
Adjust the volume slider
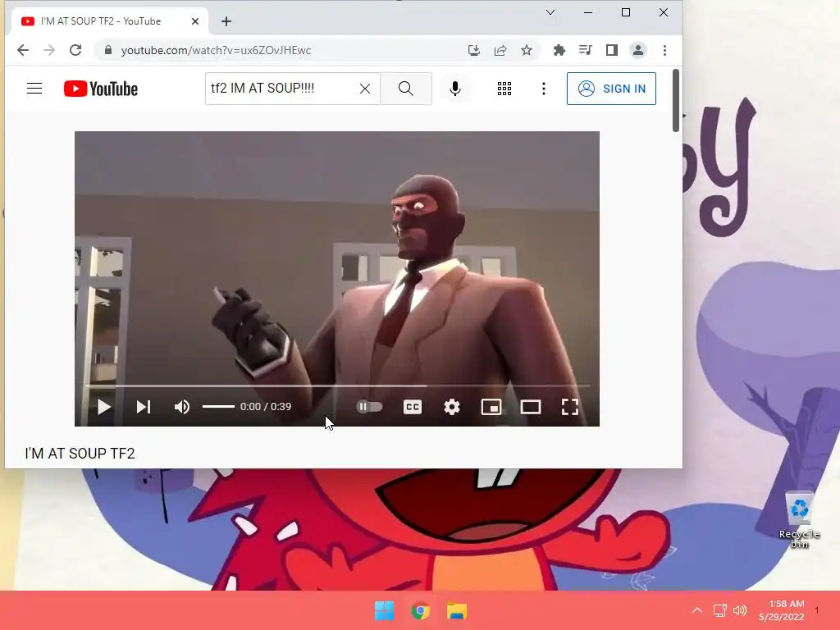(218, 407)
